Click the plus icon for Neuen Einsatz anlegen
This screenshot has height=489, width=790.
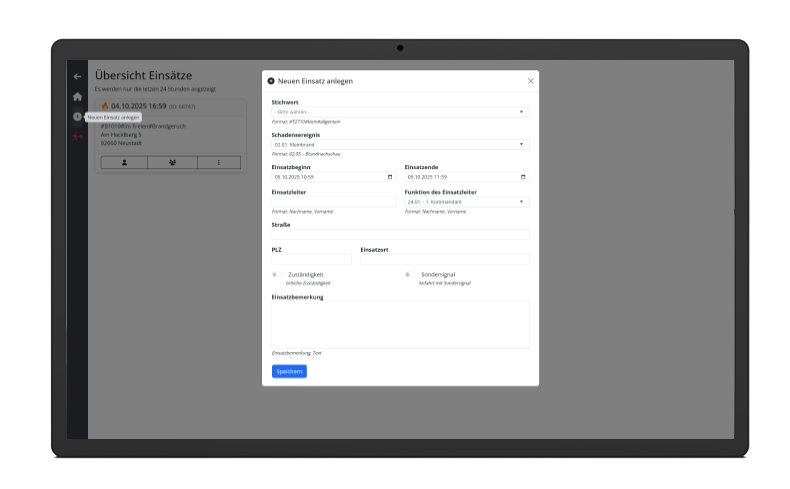coord(77,117)
